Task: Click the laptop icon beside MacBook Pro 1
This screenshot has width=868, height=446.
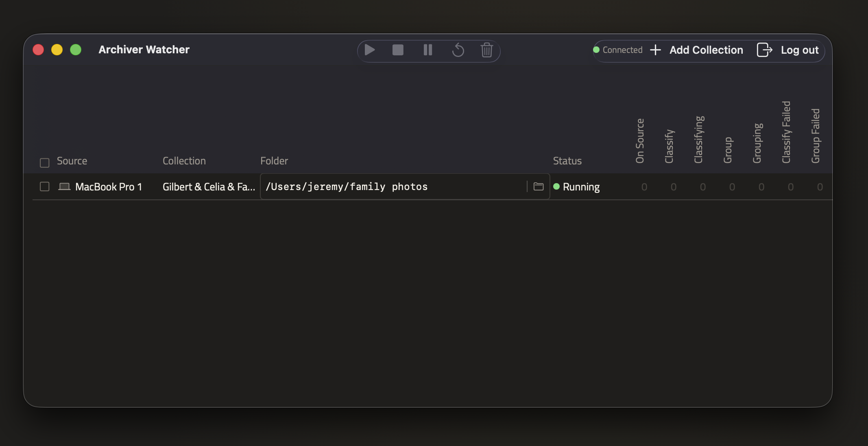Action: [64, 187]
